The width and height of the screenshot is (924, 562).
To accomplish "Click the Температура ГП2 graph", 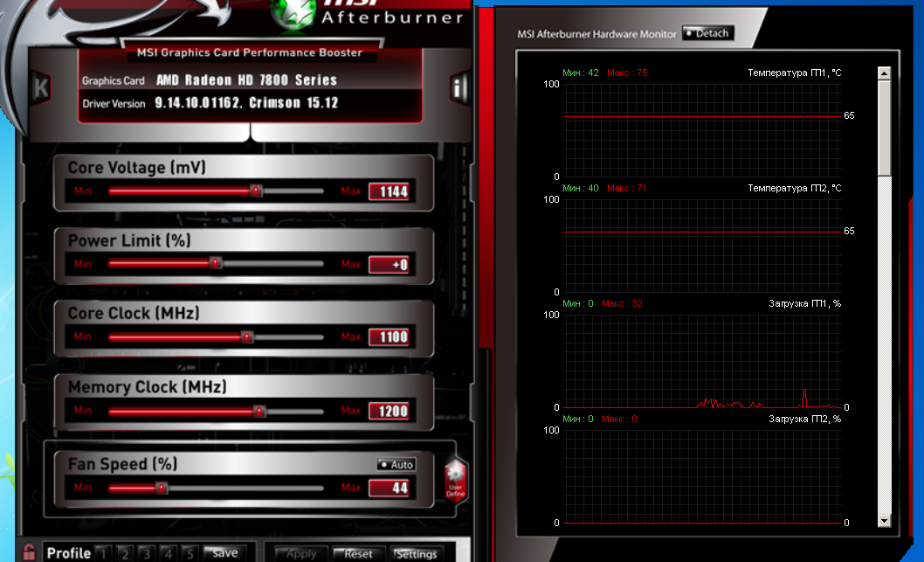I will pos(702,246).
